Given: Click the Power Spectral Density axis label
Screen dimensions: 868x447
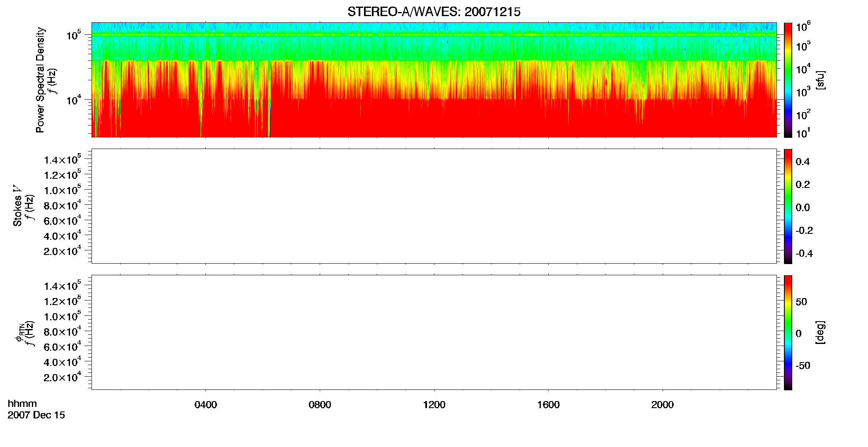Looking at the screenshot, I should pyautogui.click(x=40, y=80).
